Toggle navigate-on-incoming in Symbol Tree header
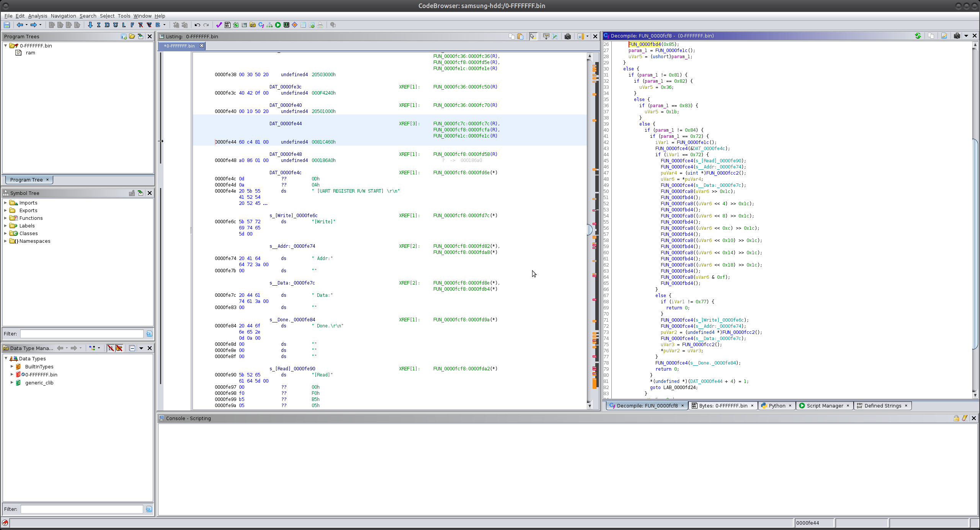The width and height of the screenshot is (980, 530). click(x=140, y=193)
